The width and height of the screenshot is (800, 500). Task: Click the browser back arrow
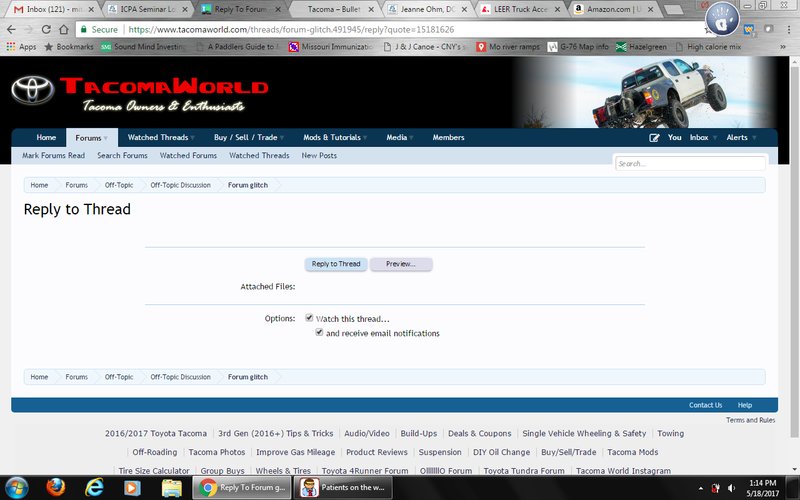coord(11,30)
